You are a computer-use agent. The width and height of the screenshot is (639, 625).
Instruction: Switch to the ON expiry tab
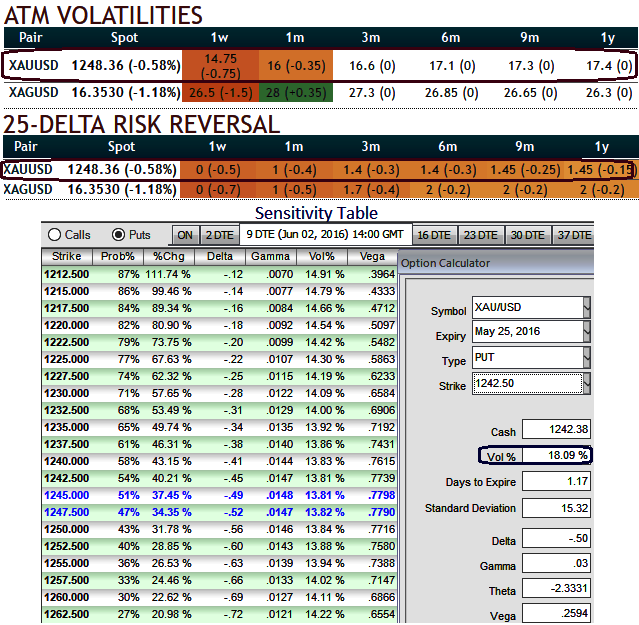185,235
